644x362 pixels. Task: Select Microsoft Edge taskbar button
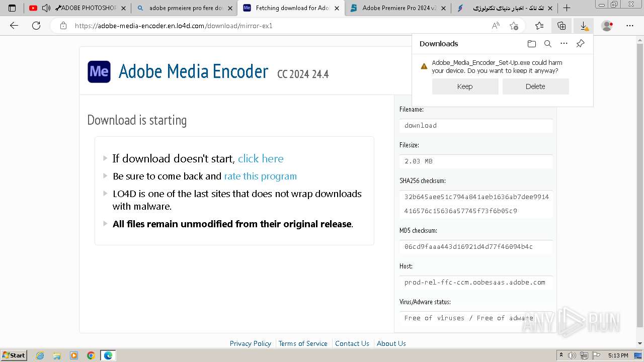pos(108,355)
